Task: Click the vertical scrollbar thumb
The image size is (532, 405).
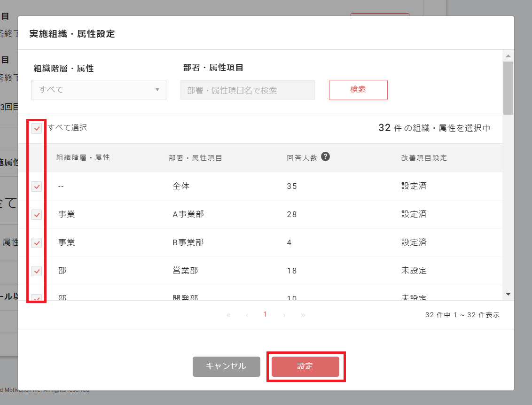Action: [x=508, y=88]
